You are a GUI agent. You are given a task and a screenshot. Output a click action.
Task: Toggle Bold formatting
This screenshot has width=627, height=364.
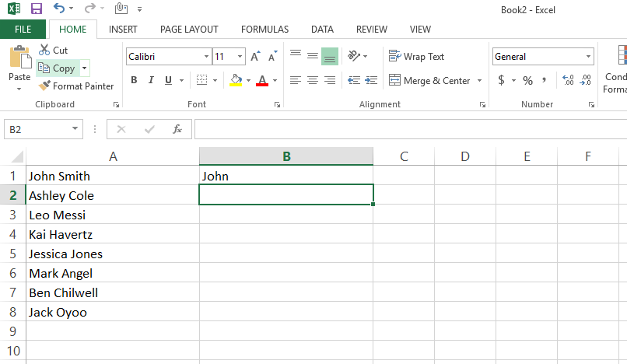point(134,80)
